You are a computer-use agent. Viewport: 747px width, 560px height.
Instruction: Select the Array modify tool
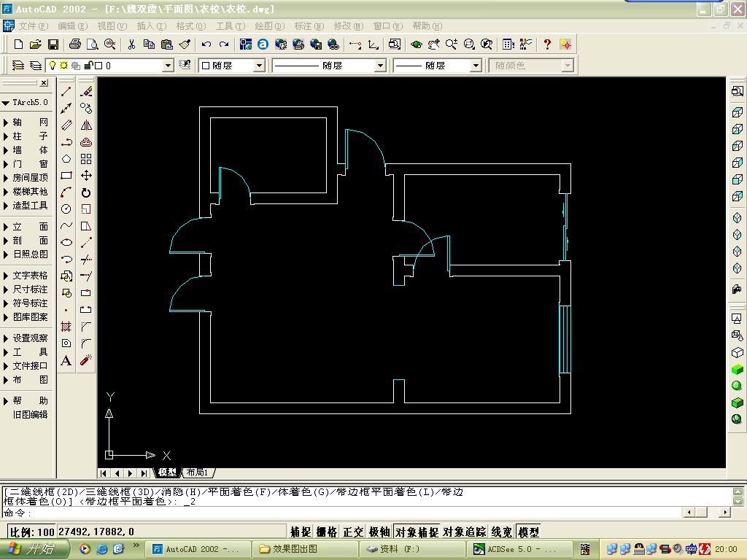(x=86, y=158)
